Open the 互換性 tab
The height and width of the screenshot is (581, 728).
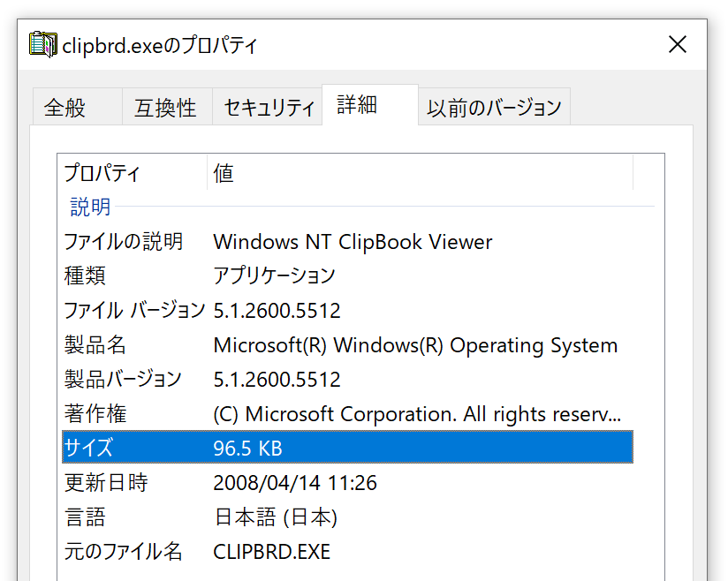[x=167, y=107]
